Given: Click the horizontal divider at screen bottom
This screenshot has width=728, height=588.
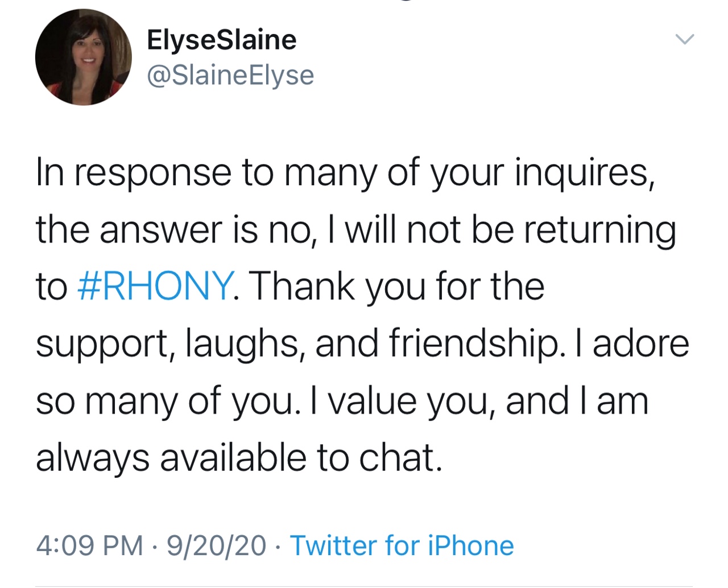Looking at the screenshot, I should tap(364, 586).
